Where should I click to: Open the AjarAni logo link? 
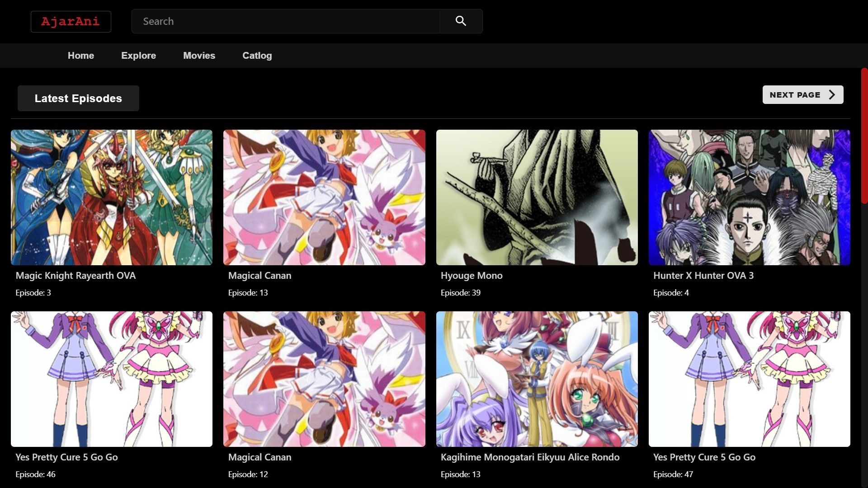point(71,22)
